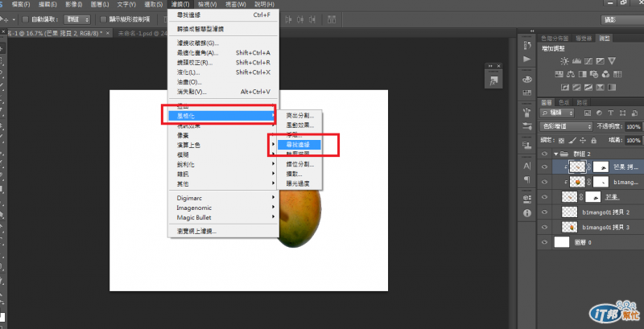Open the History panel icon
The image size is (644, 329).
(x=527, y=45)
